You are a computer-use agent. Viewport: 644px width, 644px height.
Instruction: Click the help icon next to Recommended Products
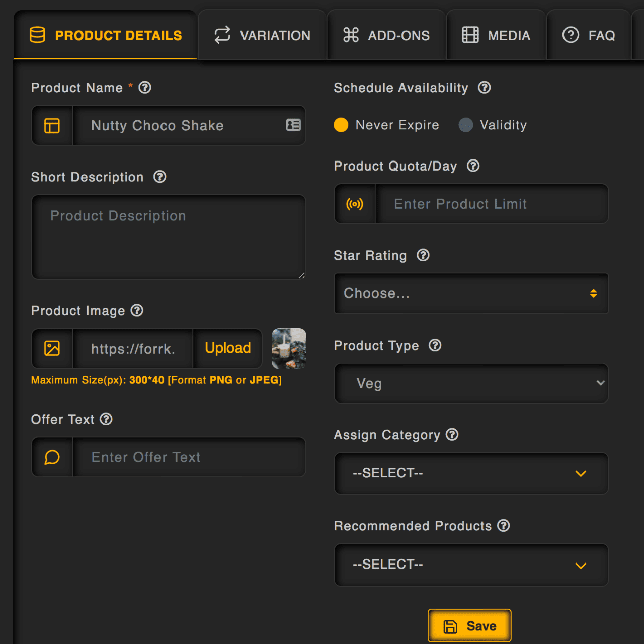(504, 526)
